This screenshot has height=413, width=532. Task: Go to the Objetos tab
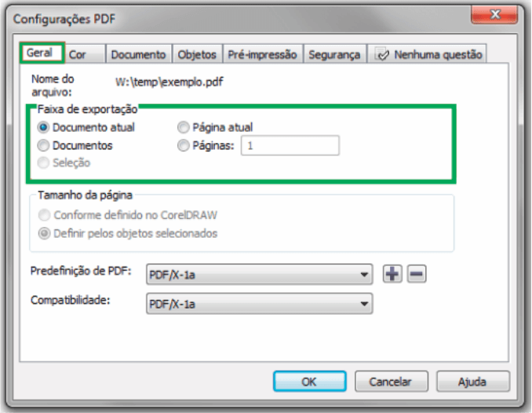pyautogui.click(x=197, y=54)
